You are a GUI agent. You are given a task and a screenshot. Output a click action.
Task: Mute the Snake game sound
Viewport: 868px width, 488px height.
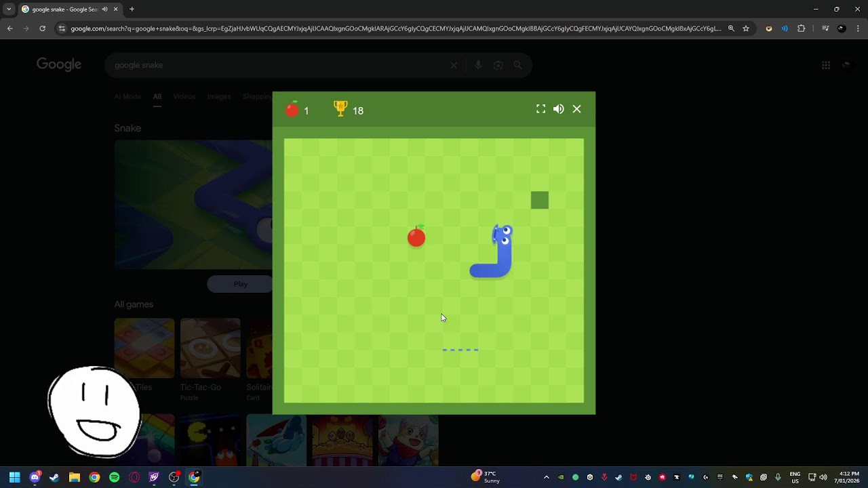click(559, 109)
